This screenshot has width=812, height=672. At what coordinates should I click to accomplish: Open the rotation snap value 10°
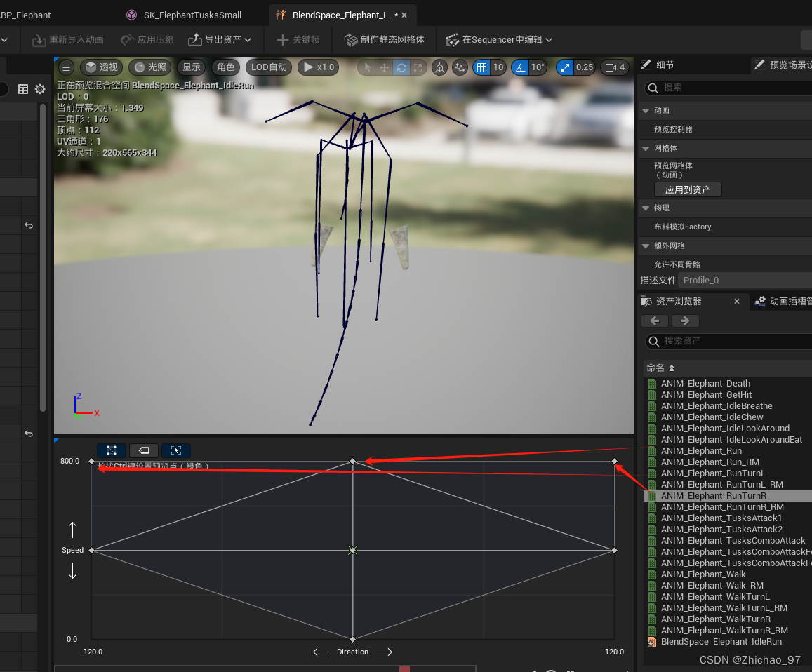(x=538, y=67)
